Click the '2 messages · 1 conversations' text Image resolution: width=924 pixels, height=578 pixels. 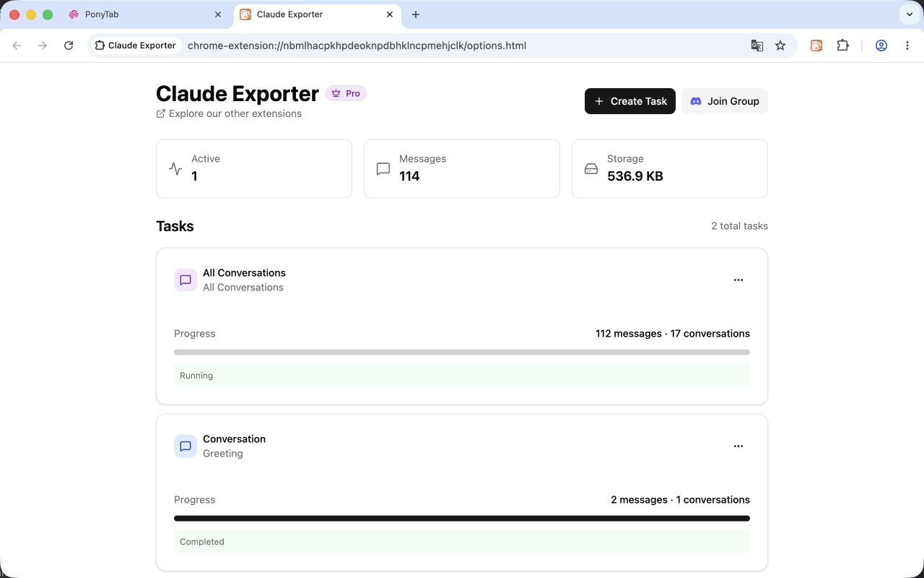pyautogui.click(x=680, y=500)
